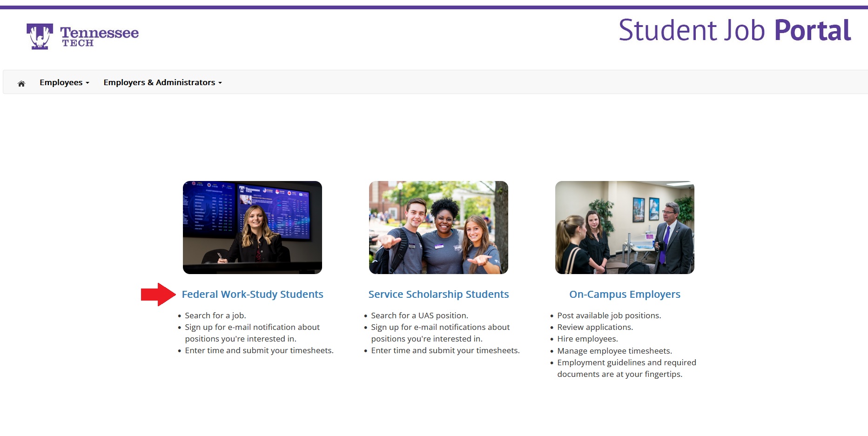Click 'Search for a UAS position.' text

419,315
